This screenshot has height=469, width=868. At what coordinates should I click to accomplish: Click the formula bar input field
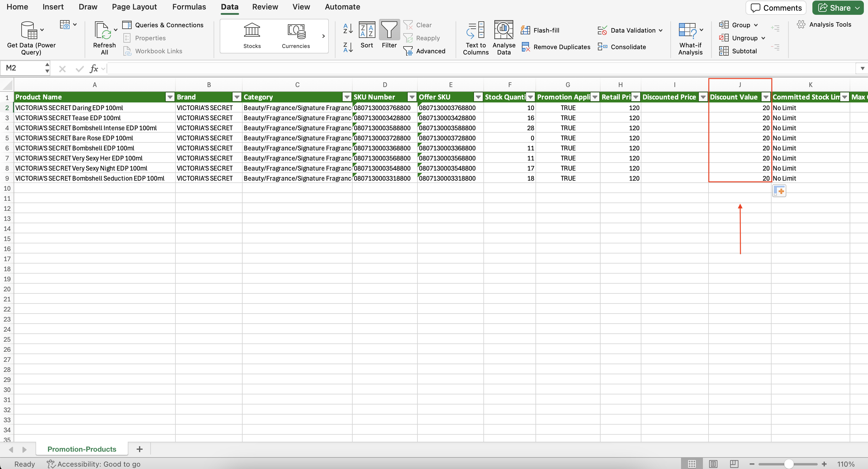pos(472,68)
